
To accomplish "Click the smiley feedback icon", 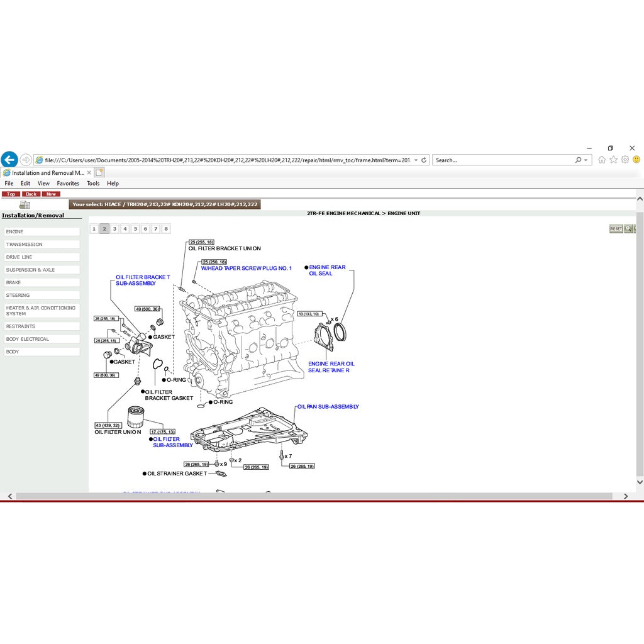I will (636, 160).
